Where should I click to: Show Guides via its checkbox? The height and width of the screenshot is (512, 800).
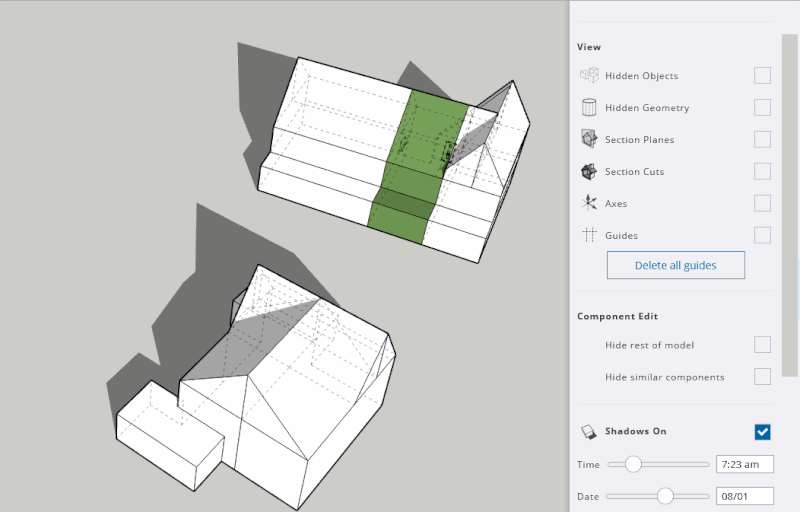coord(762,235)
